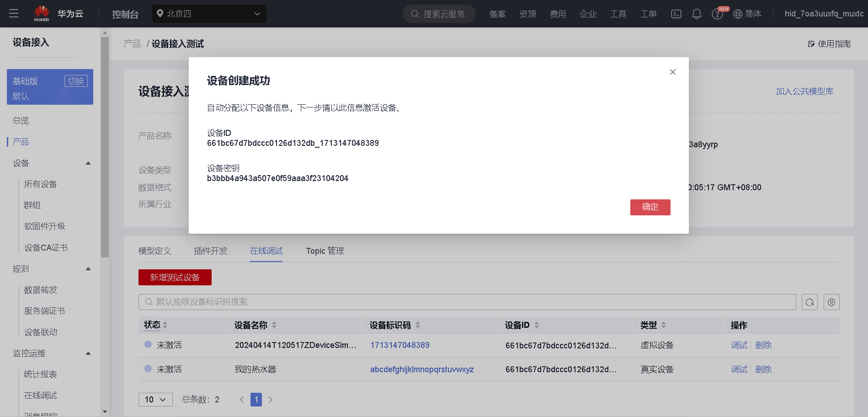Open the 控制台 console link
The height and width of the screenshot is (417, 868).
tap(125, 14)
